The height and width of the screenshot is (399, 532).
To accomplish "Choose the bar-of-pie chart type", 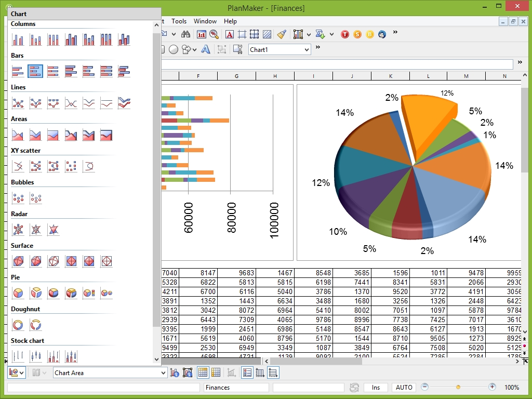I will tap(89, 293).
